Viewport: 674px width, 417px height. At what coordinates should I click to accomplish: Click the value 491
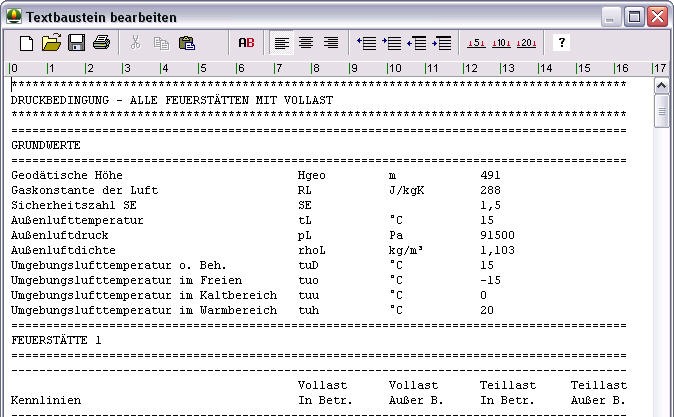490,175
